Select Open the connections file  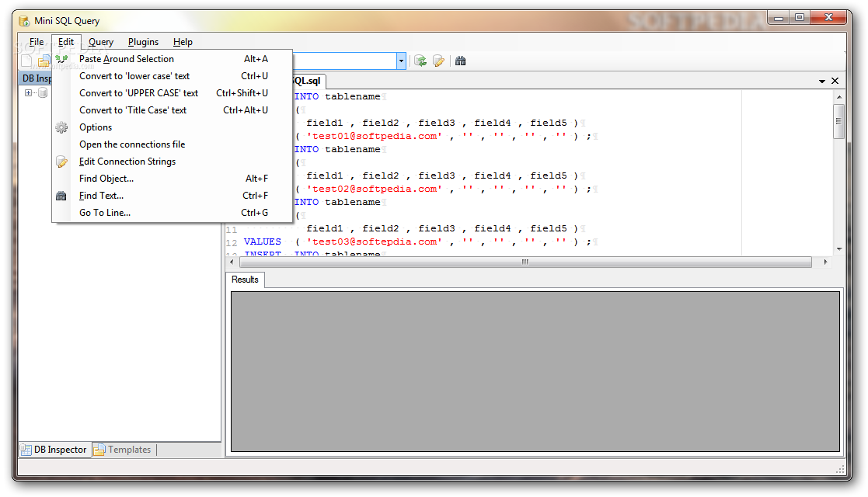pos(173,144)
